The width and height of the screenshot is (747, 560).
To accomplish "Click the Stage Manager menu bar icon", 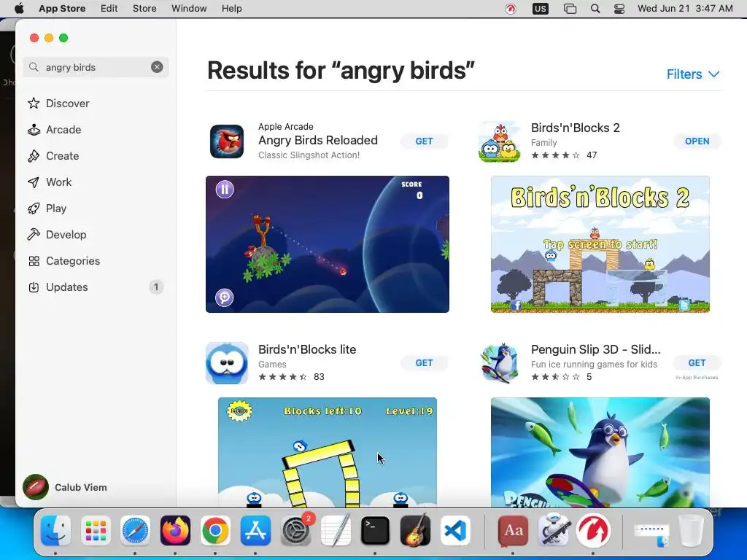I will 570,9.
